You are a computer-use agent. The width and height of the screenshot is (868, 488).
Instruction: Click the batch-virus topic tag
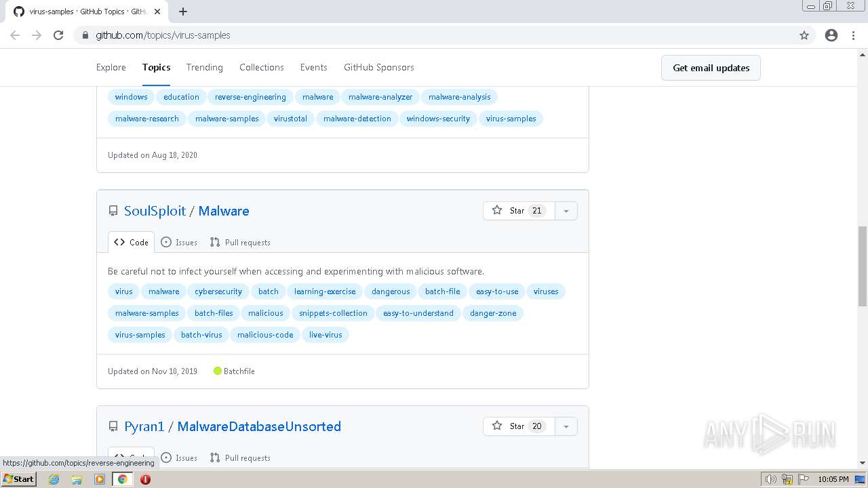click(x=201, y=335)
